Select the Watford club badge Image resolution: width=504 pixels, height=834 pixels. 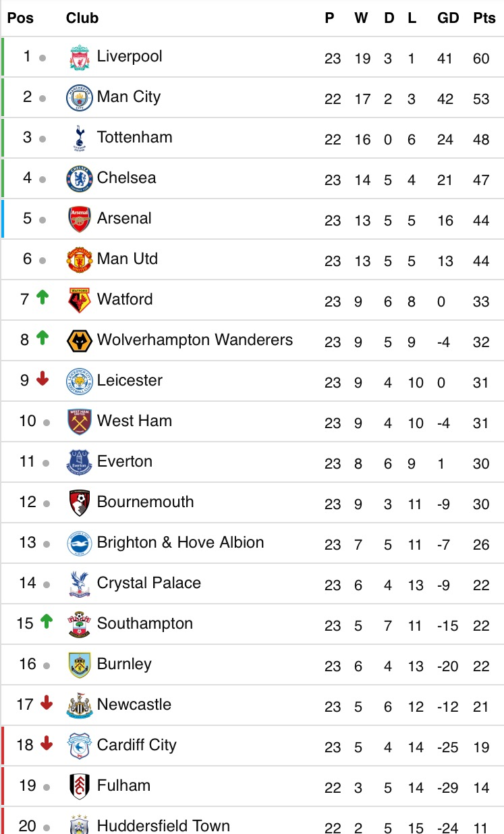pyautogui.click(x=80, y=301)
